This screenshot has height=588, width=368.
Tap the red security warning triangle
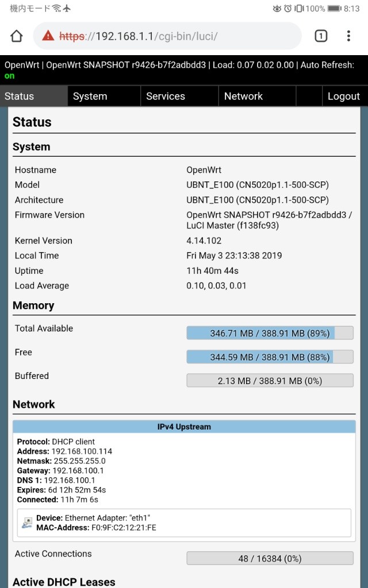[48, 36]
